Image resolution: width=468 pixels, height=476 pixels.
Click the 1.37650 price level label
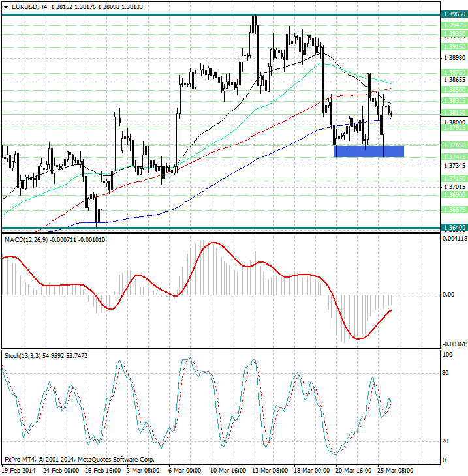454,145
